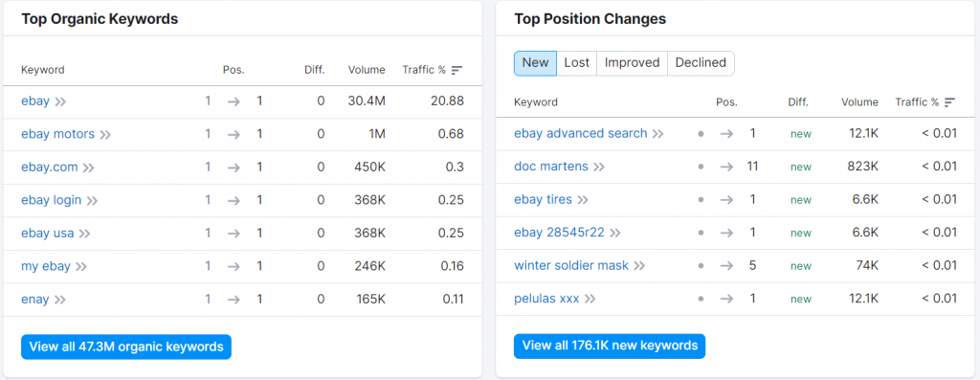Open the winter soldier mask keyword link
This screenshot has width=980, height=380.
click(x=571, y=266)
